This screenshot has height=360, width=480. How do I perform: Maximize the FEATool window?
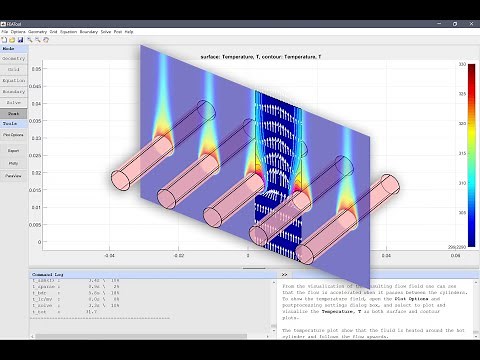click(x=455, y=24)
